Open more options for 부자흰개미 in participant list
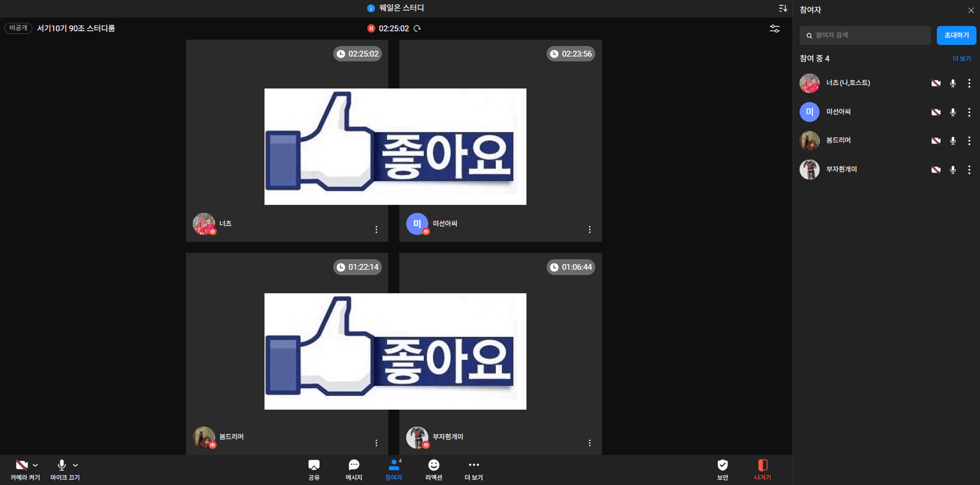The width and height of the screenshot is (980, 485). (969, 170)
